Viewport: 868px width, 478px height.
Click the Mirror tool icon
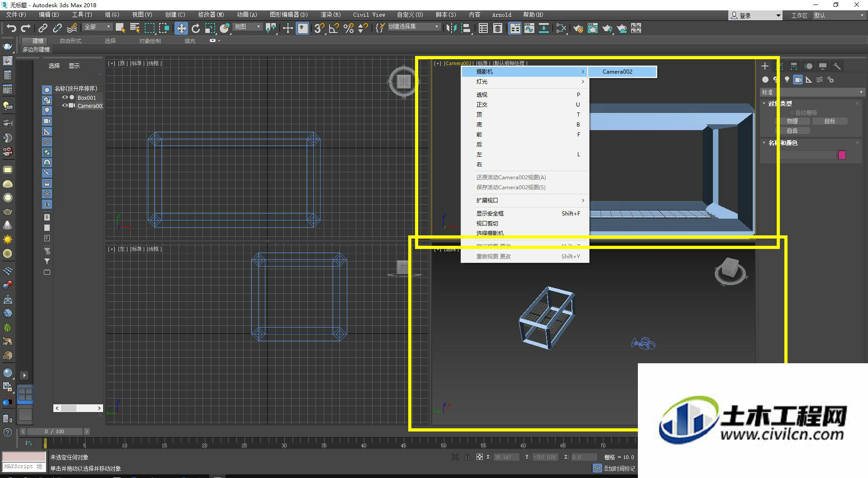point(451,28)
